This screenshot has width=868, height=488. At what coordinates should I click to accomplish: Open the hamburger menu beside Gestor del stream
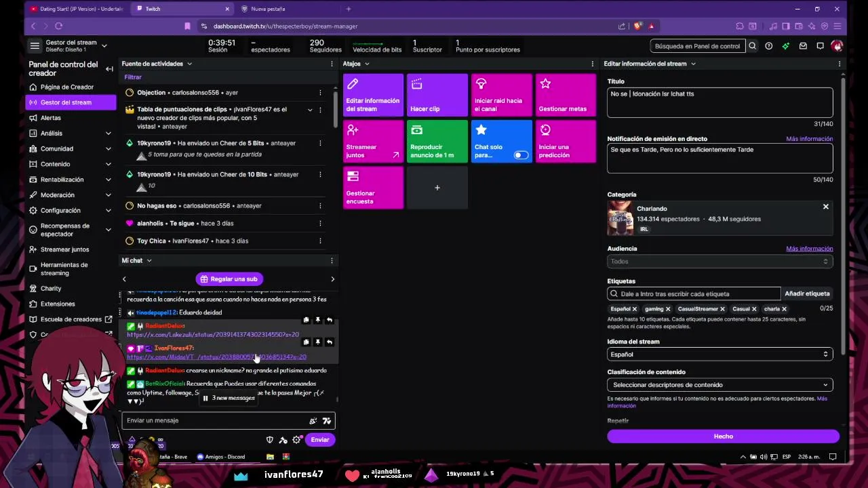pos(35,46)
